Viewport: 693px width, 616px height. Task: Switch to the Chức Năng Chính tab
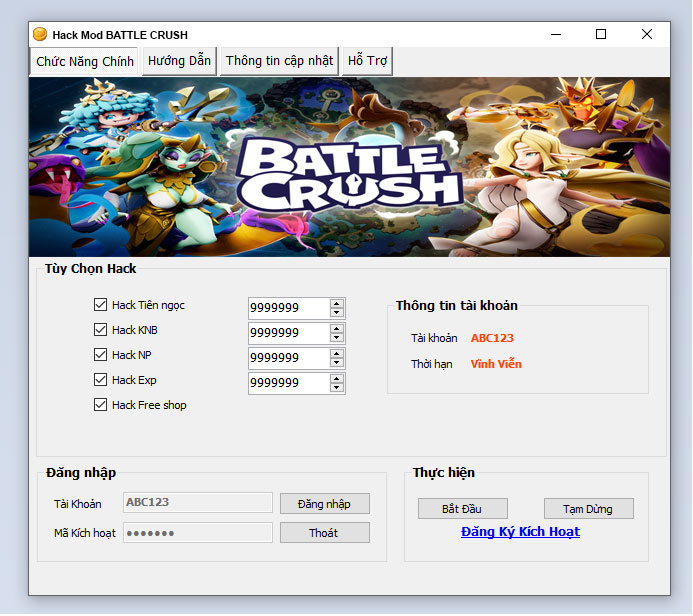coord(85,61)
